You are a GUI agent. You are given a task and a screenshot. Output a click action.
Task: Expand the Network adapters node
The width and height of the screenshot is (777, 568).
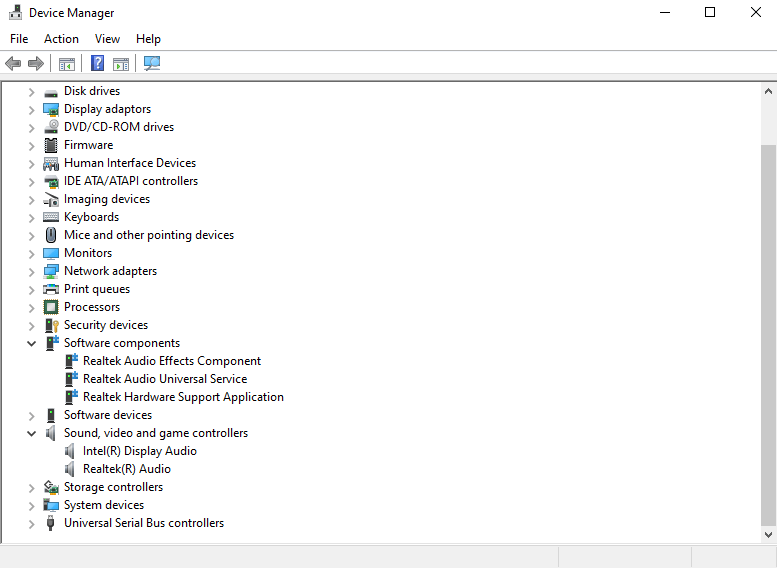point(31,272)
